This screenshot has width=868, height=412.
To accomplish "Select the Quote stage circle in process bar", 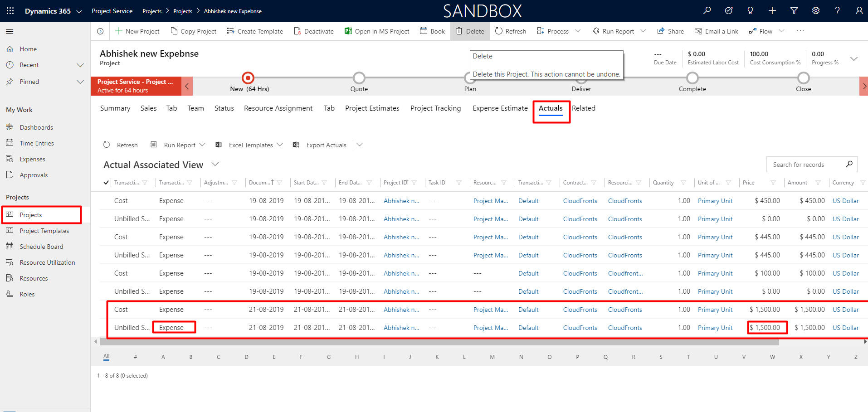I will pos(359,78).
